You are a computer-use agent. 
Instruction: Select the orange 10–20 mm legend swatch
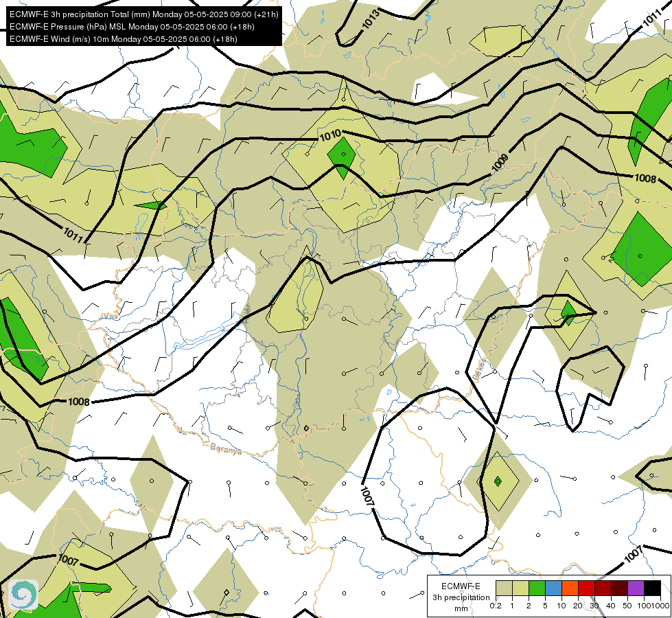coord(570,588)
